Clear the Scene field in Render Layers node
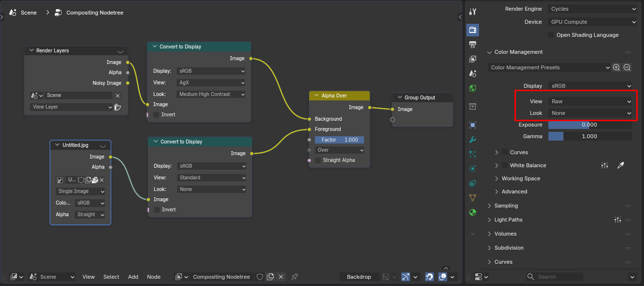644x286 pixels. pos(117,95)
